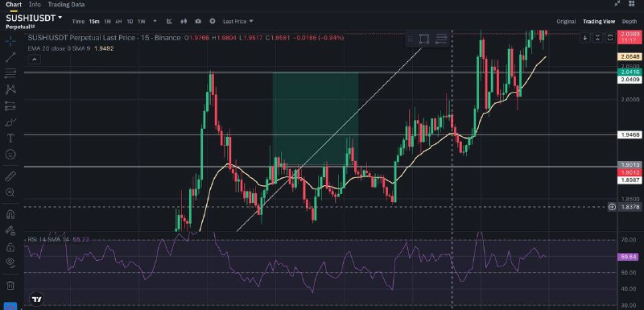
Task: Click the RSI value label 59.64
Action: click(x=629, y=257)
